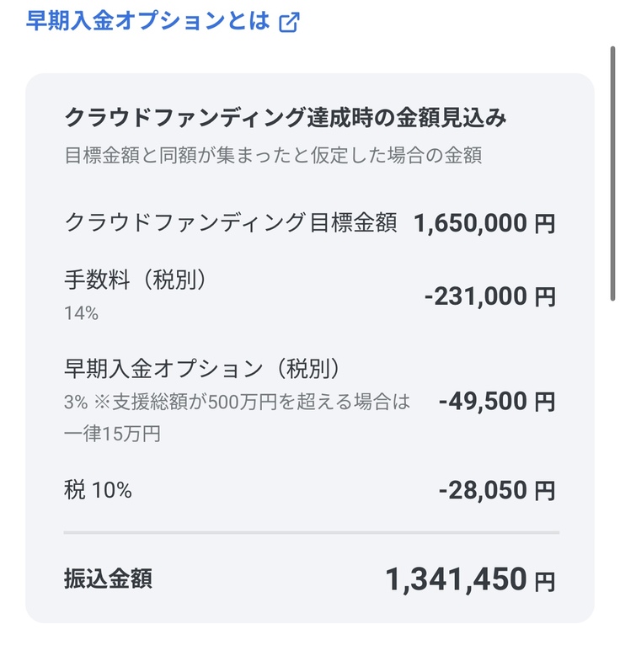This screenshot has width=620, height=672.
Task: Click the 振込金額 label
Action: pos(109,579)
